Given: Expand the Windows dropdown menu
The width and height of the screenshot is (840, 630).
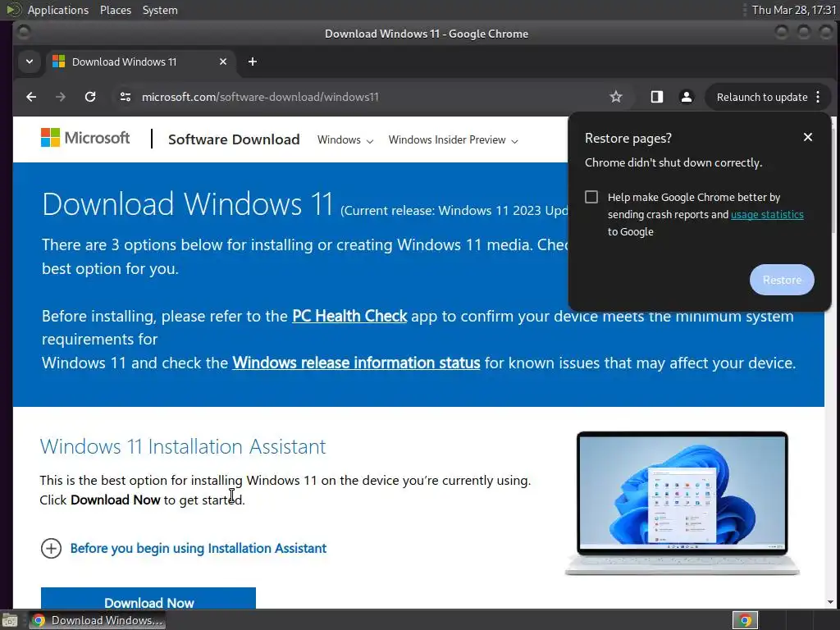Looking at the screenshot, I should click(x=345, y=139).
